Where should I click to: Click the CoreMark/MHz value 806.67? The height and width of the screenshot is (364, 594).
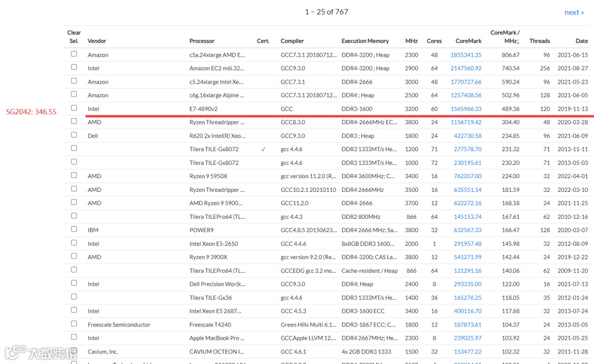click(510, 55)
